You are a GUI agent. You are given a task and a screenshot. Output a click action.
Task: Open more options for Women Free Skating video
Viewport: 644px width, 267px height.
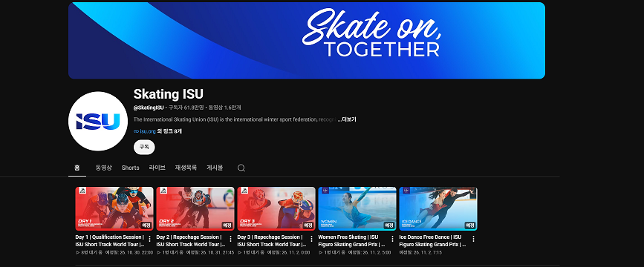click(x=392, y=239)
